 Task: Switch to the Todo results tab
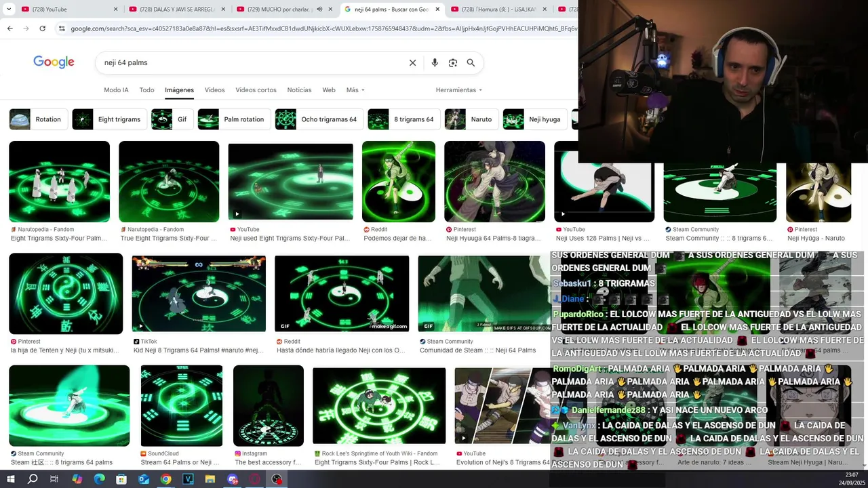point(146,90)
